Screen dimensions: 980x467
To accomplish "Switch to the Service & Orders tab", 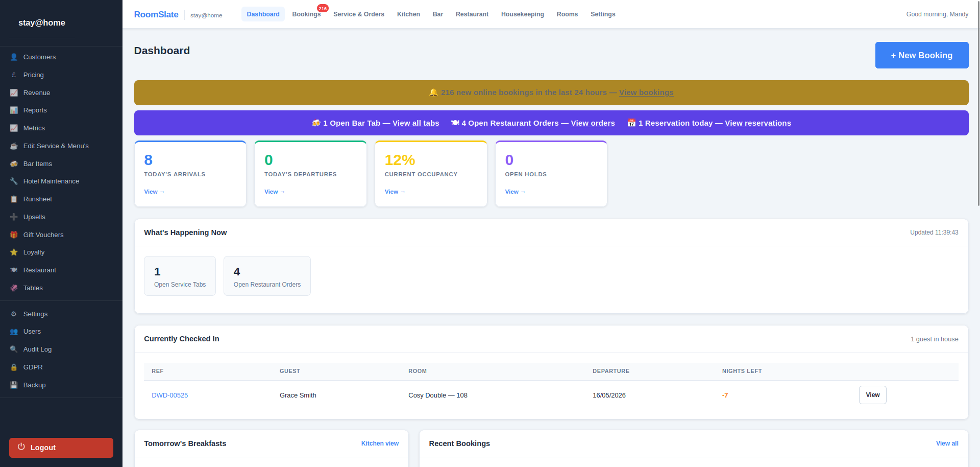I will (x=359, y=14).
